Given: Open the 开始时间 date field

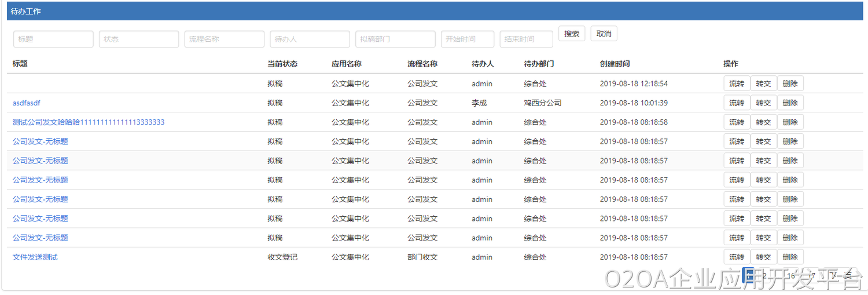Looking at the screenshot, I should pyautogui.click(x=468, y=39).
